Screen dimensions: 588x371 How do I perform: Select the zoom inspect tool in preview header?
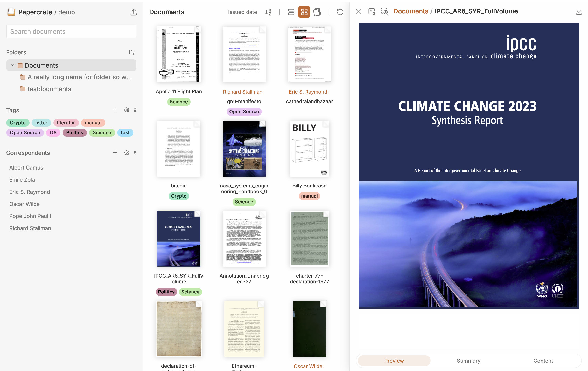tap(384, 11)
